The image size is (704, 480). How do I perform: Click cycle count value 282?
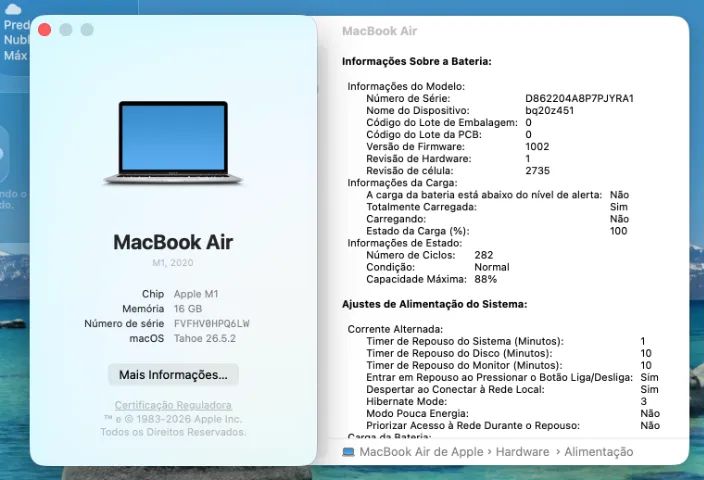[x=484, y=255]
